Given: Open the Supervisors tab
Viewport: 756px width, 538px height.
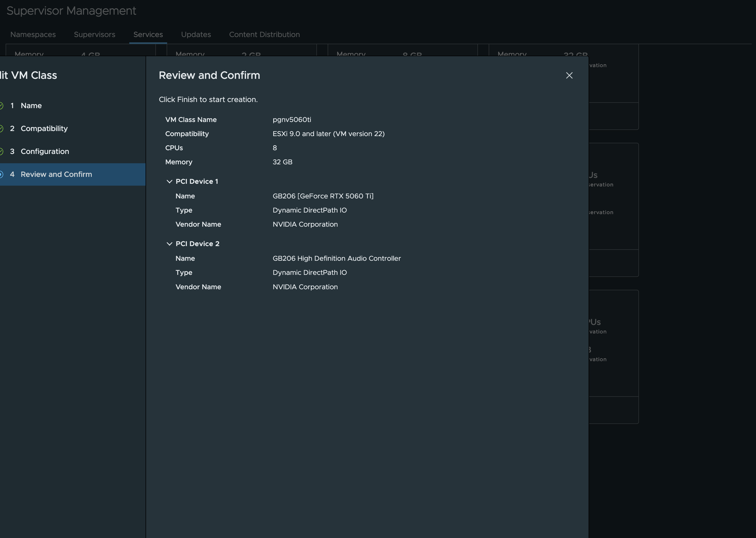Looking at the screenshot, I should (x=94, y=34).
